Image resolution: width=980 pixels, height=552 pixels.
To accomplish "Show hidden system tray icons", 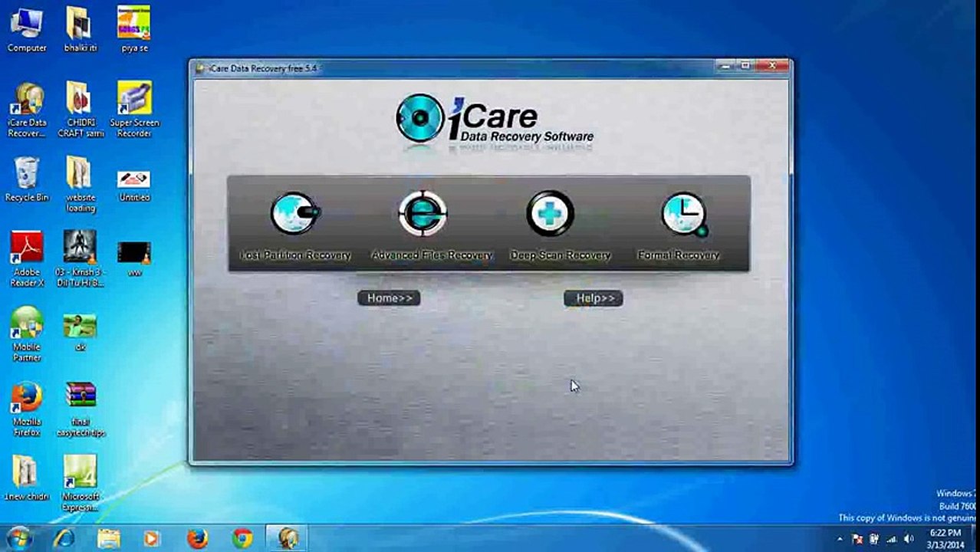I will [x=840, y=539].
